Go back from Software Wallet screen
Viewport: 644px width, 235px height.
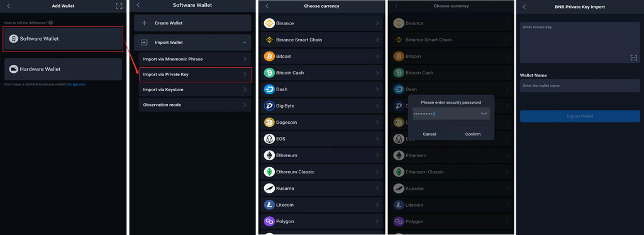click(138, 5)
